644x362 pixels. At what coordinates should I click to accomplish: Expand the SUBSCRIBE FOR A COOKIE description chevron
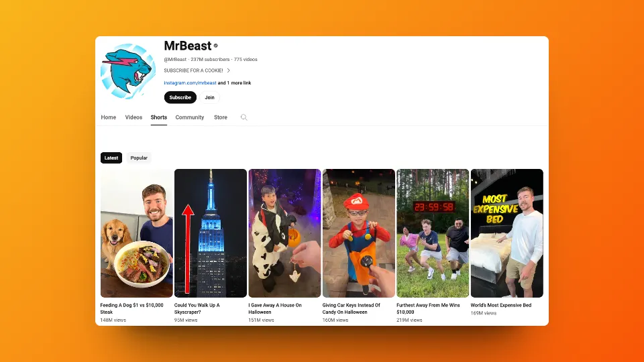point(228,70)
